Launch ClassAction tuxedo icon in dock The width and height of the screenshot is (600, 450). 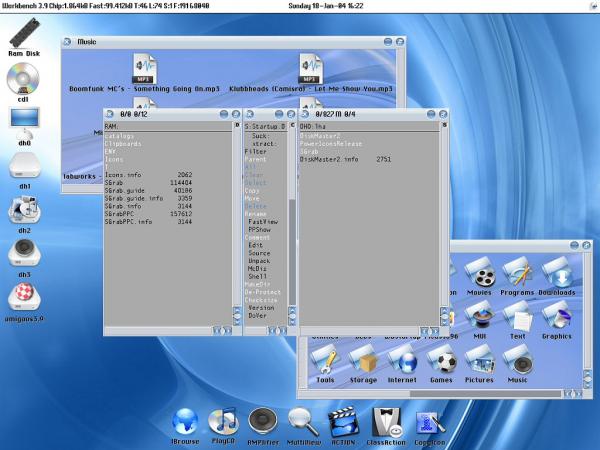point(386,422)
